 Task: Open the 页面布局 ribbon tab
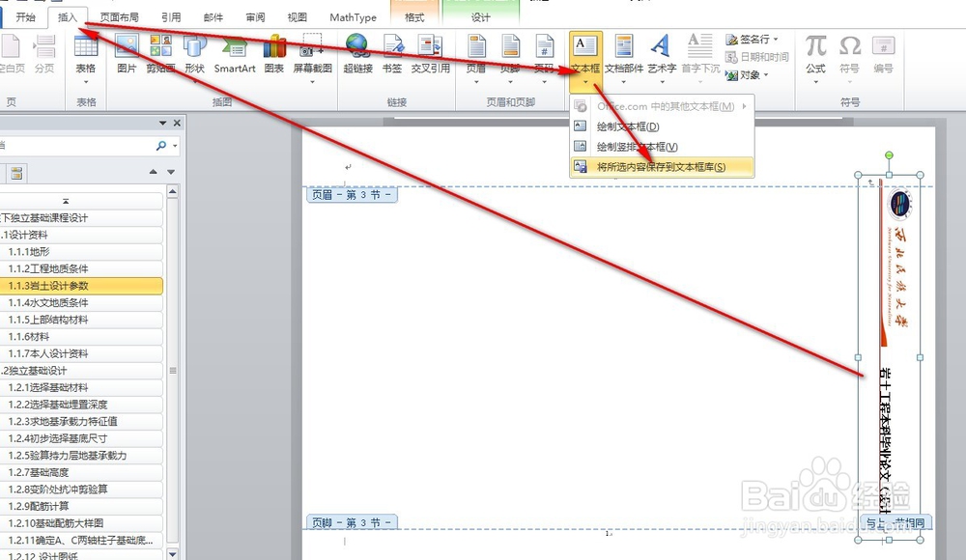point(119,15)
